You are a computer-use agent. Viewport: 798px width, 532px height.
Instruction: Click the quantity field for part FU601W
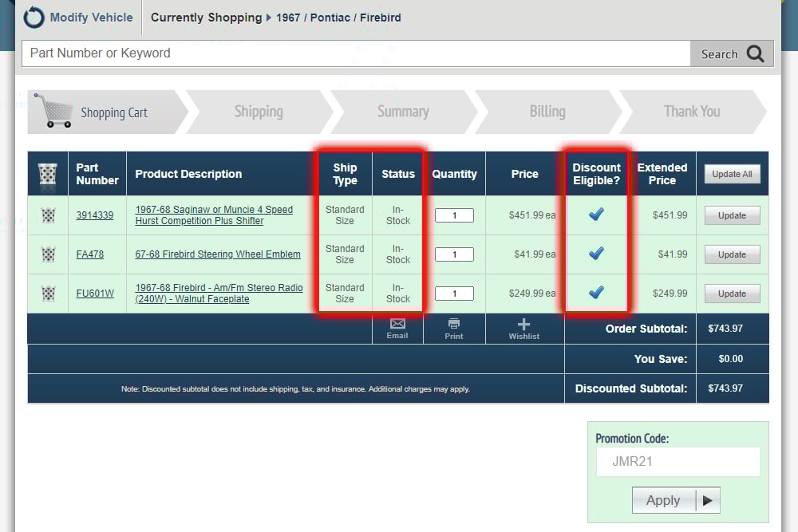coord(455,294)
